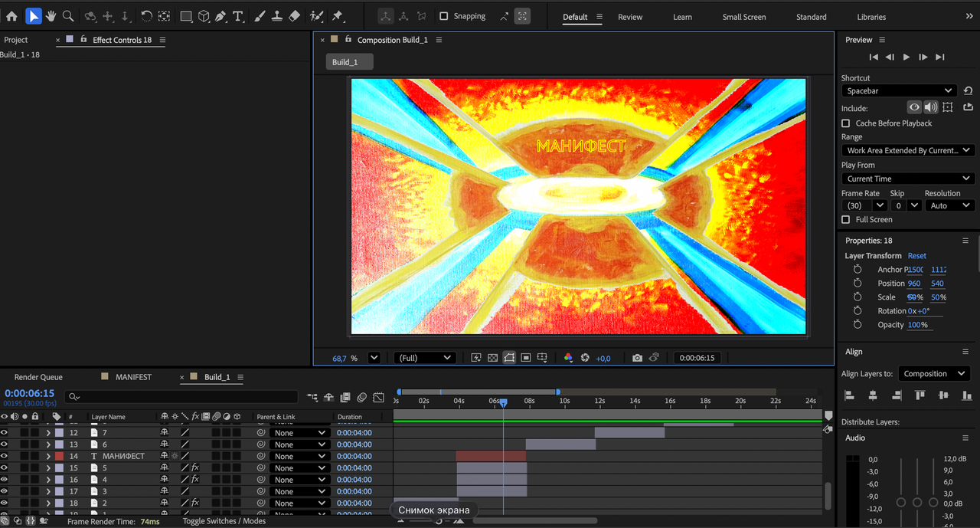This screenshot has height=528, width=980.
Task: Open Show Channel color management icon
Action: 568,358
